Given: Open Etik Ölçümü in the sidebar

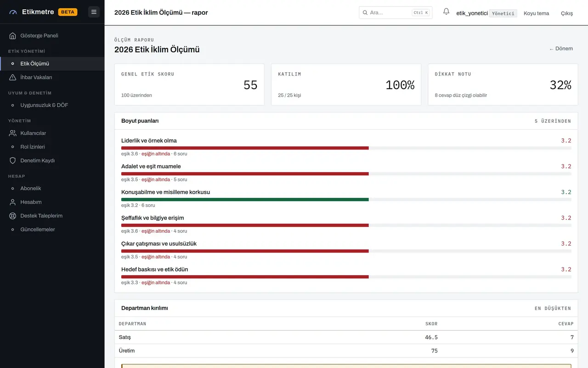Looking at the screenshot, I should (52, 63).
